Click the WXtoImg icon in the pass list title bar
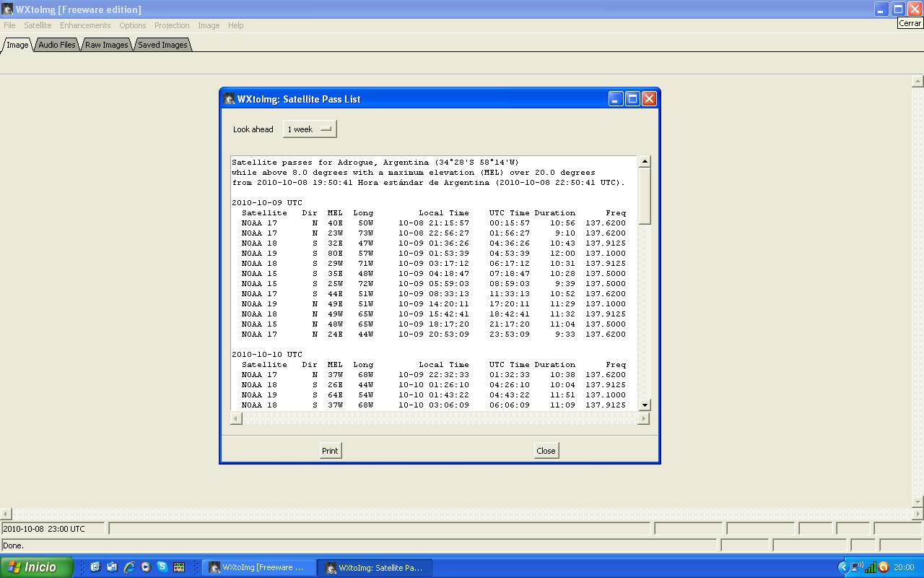This screenshot has height=578, width=924. click(x=230, y=99)
